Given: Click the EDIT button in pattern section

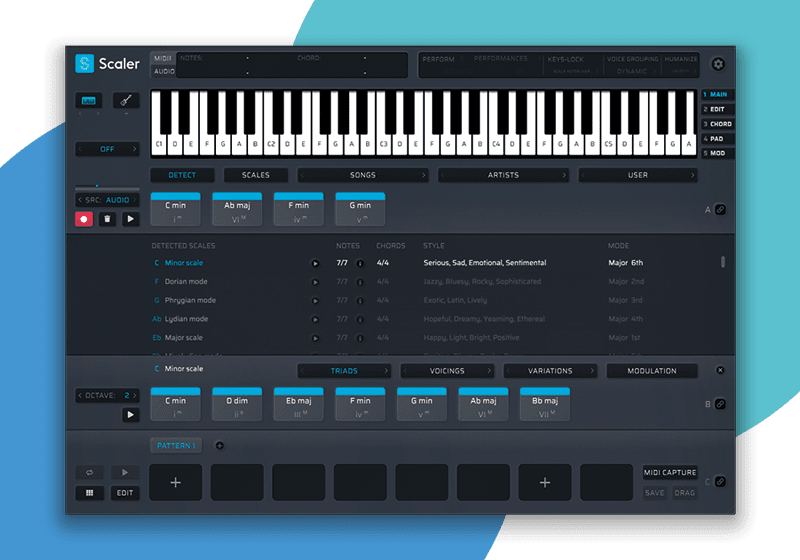Looking at the screenshot, I should [x=125, y=493].
